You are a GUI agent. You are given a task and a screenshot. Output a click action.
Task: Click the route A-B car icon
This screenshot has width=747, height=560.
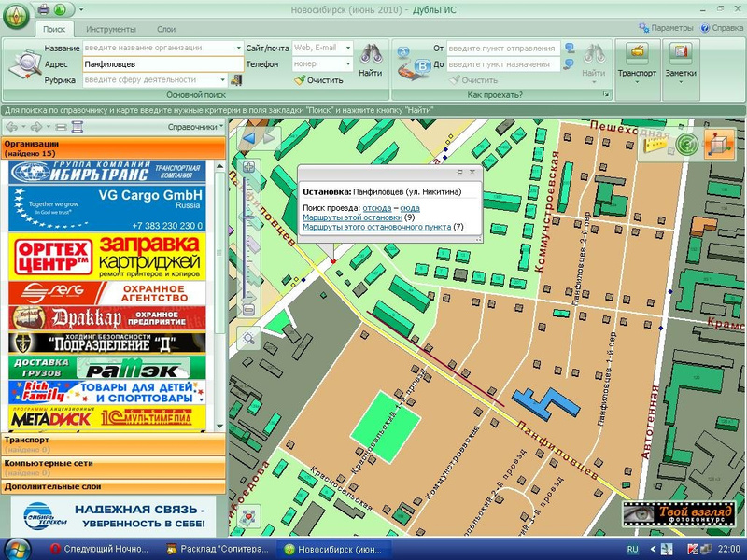pyautogui.click(x=415, y=63)
